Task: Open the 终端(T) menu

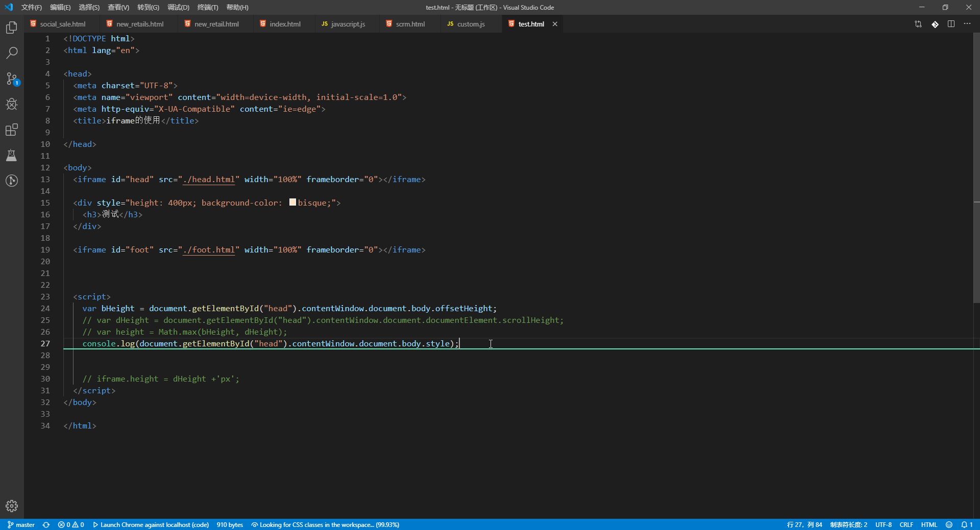Action: click(x=208, y=7)
